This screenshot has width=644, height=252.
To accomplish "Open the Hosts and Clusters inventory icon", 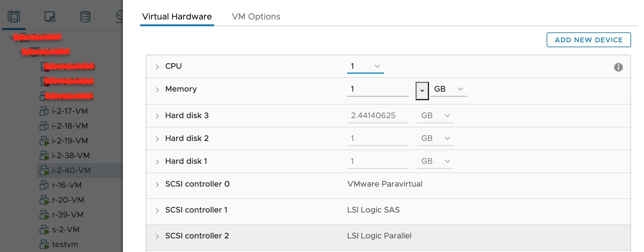I will (14, 16).
